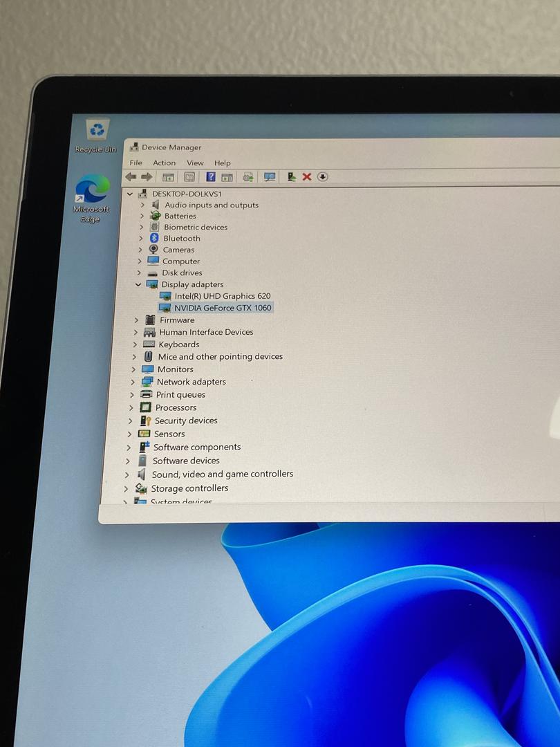Expand the Audio inputs and outputs chevron

tap(142, 204)
